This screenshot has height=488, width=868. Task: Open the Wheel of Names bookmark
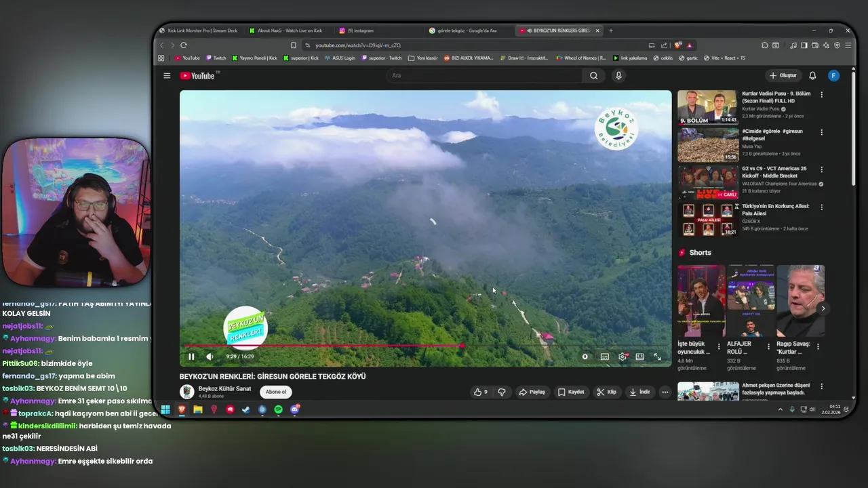click(580, 58)
